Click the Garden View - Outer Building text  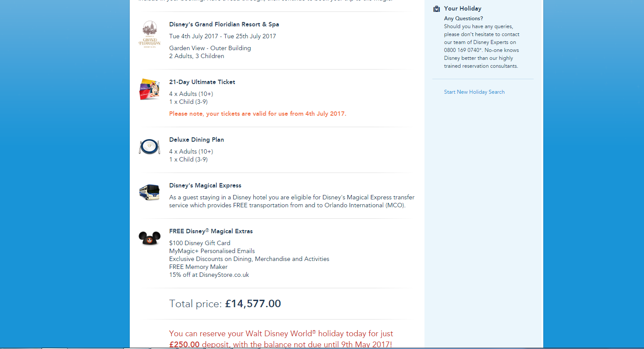(x=210, y=48)
